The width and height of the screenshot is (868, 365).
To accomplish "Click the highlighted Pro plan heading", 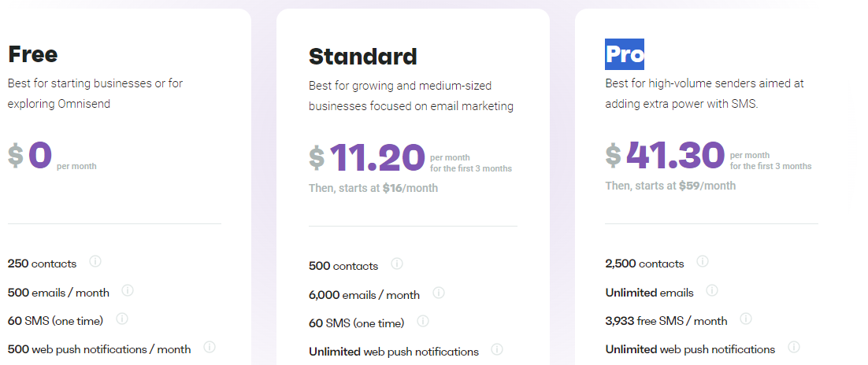I will point(625,54).
